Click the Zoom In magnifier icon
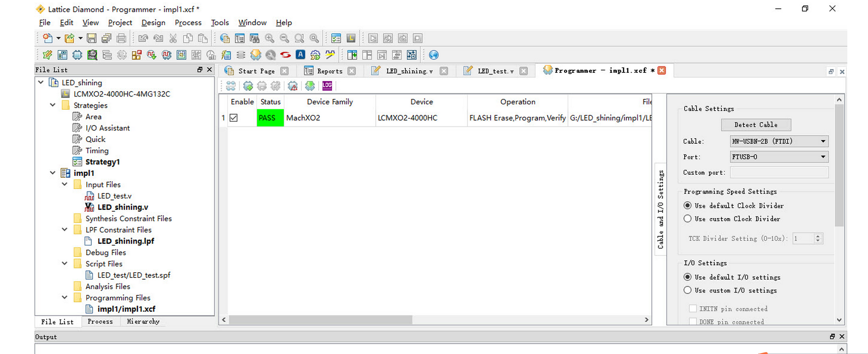 click(x=269, y=38)
